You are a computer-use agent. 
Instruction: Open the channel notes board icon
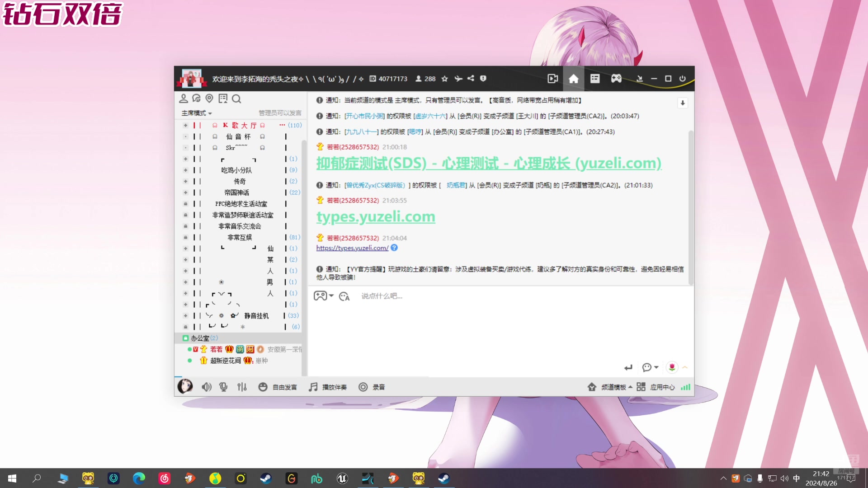coord(223,99)
